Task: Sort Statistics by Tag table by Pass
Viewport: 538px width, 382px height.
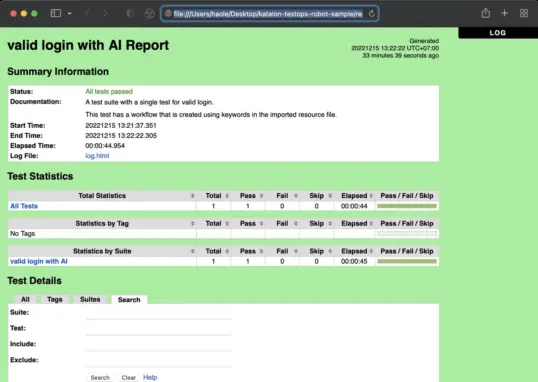Action: click(x=248, y=223)
